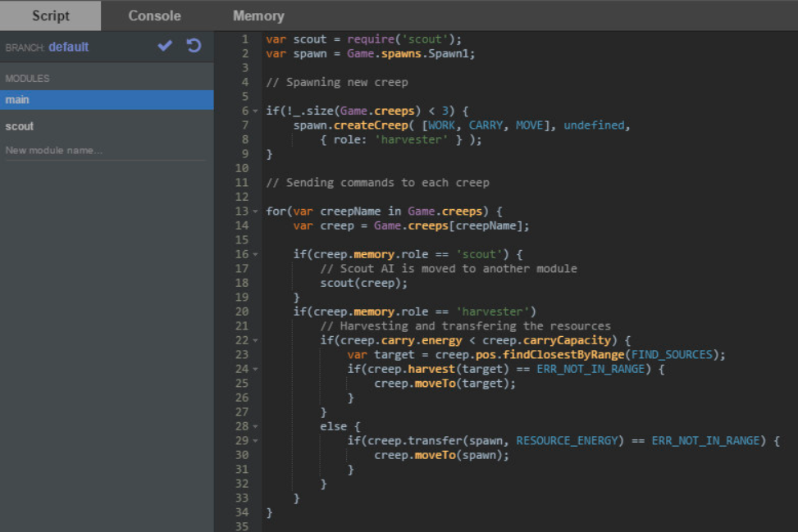This screenshot has height=532, width=798.
Task: Collapse the fold arrow at line 6
Action: tap(256, 111)
